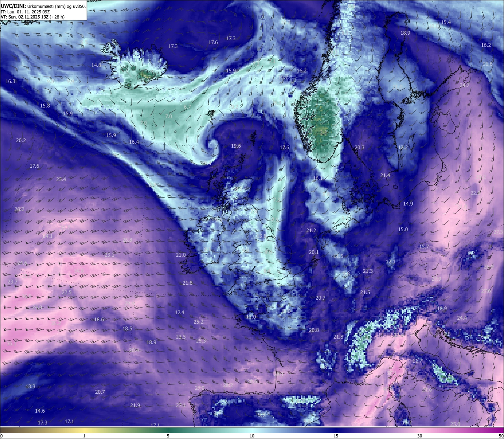Click the 21.2 value label on the map
The height and width of the screenshot is (439, 504).
[311, 231]
